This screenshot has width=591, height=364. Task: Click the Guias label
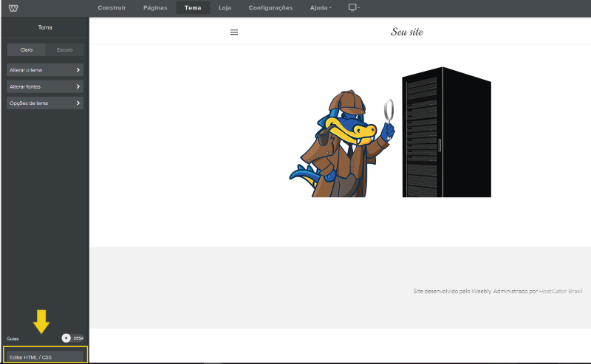(x=13, y=339)
